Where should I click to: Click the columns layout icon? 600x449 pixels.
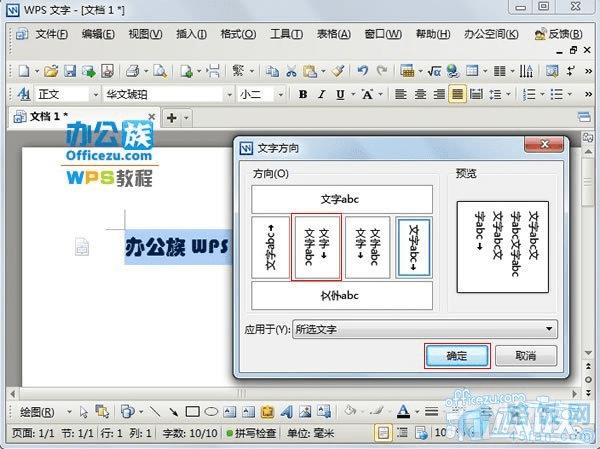tap(500, 71)
